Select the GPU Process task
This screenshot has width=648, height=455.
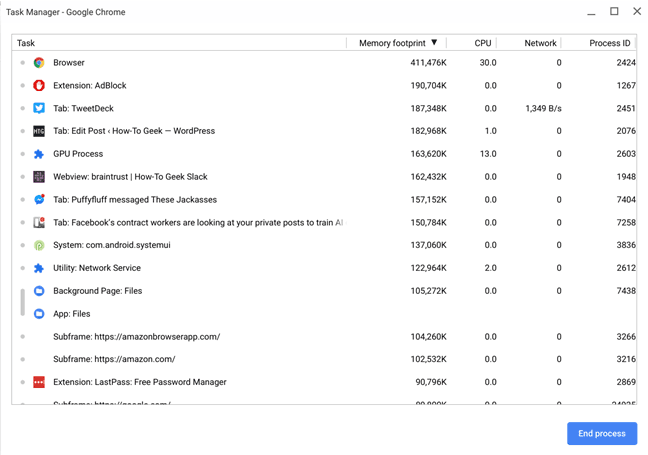(x=78, y=154)
